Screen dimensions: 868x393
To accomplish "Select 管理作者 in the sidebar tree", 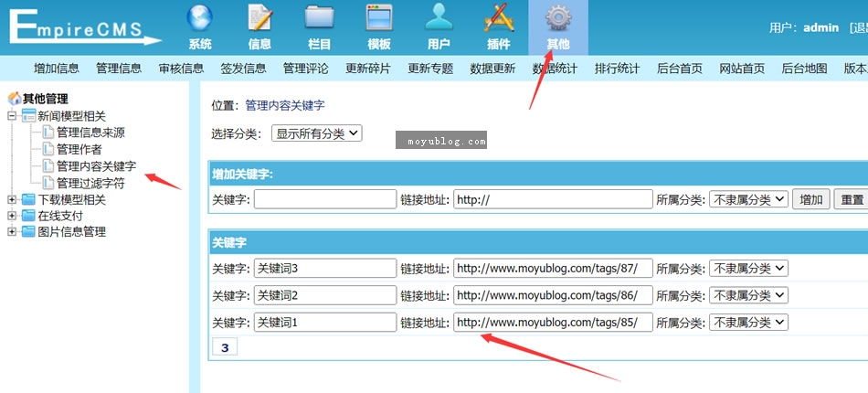I will coord(79,149).
